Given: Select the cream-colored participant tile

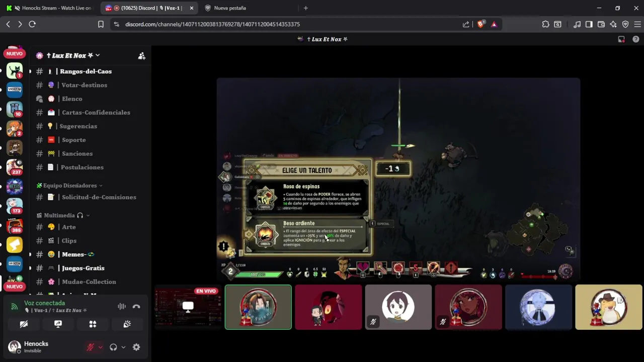Looking at the screenshot, I should [609, 307].
